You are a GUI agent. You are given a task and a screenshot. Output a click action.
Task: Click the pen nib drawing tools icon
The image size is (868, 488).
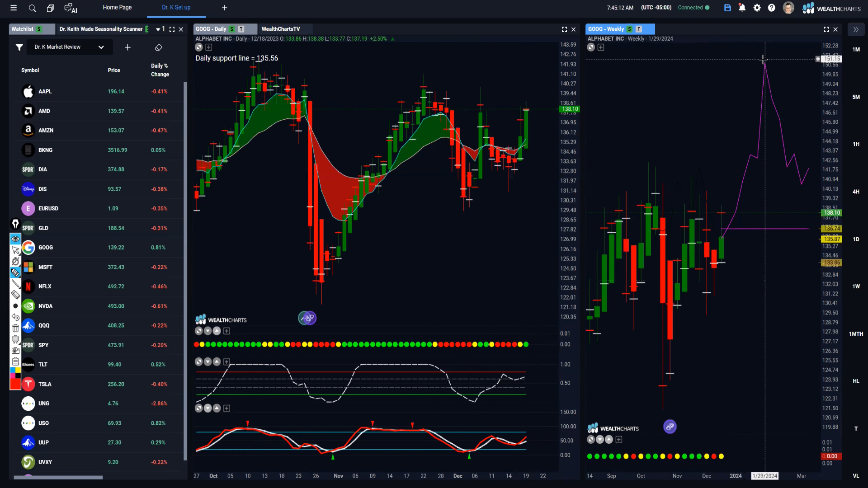[15, 224]
